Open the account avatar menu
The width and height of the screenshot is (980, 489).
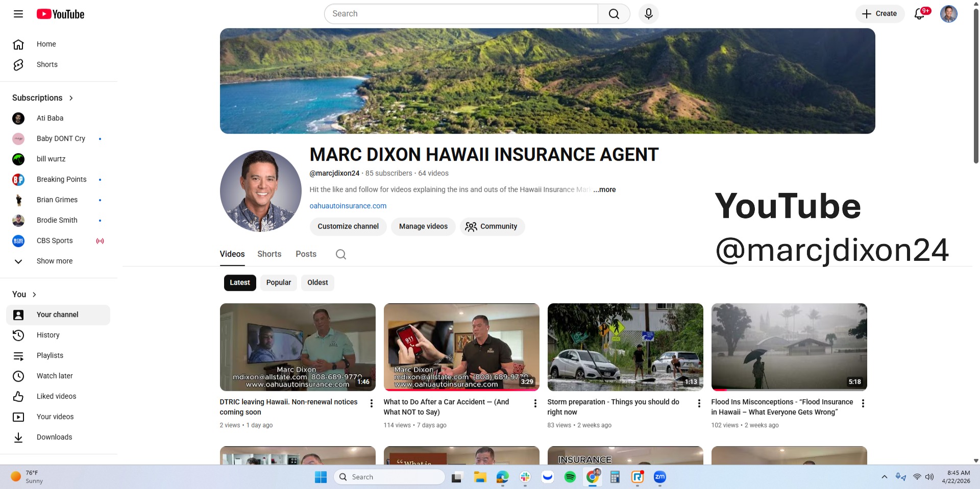click(x=949, y=14)
